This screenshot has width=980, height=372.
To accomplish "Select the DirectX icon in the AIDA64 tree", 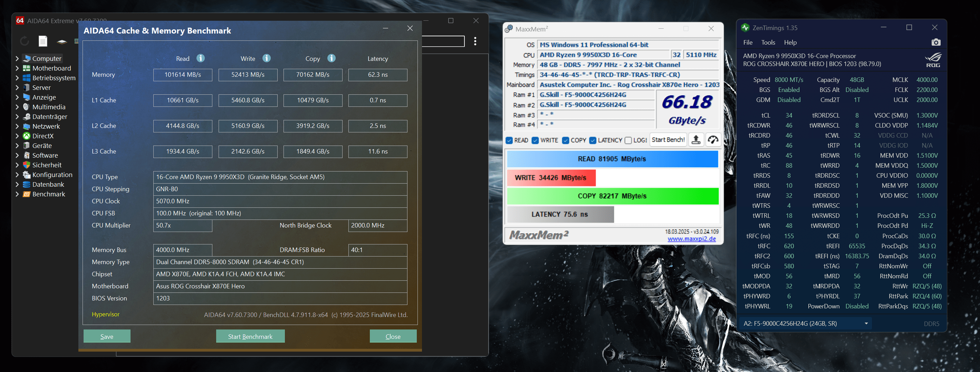I will pyautogui.click(x=26, y=136).
